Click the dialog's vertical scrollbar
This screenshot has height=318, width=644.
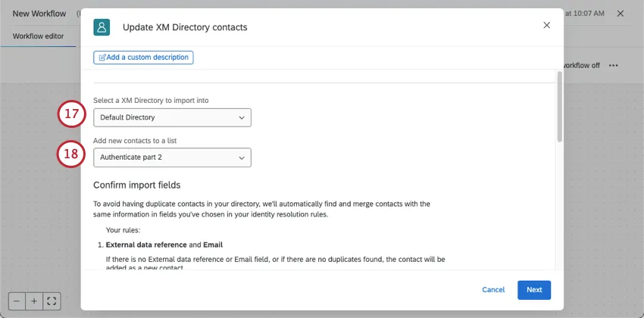click(559, 106)
